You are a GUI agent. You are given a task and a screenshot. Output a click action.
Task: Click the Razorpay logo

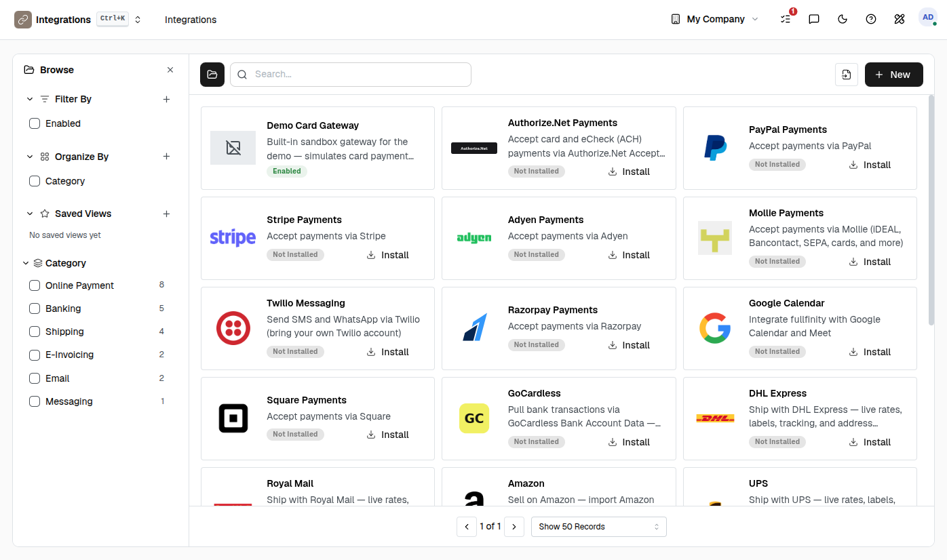474,328
